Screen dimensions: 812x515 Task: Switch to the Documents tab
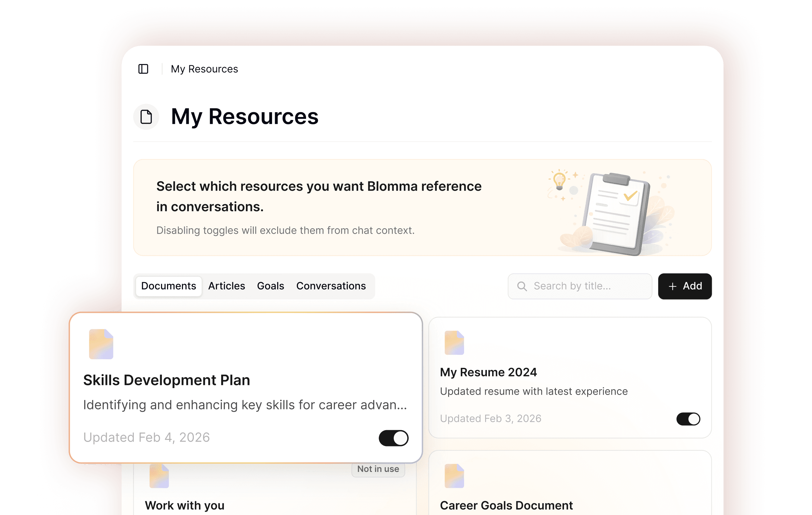(x=168, y=286)
